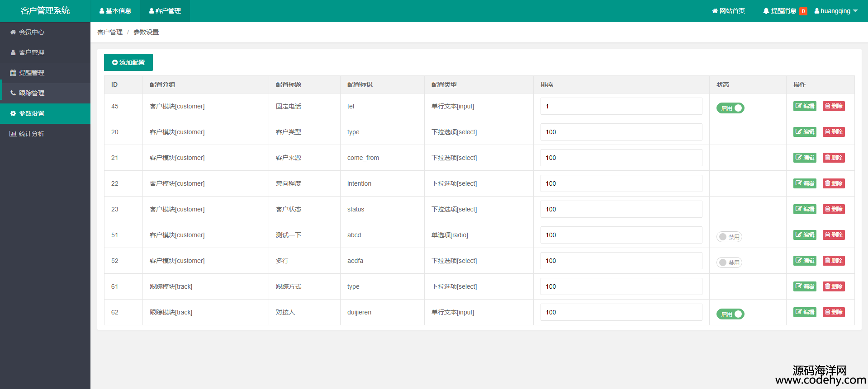The height and width of the screenshot is (389, 868).
Task: Edit the 测试一下 config row
Action: coord(805,235)
